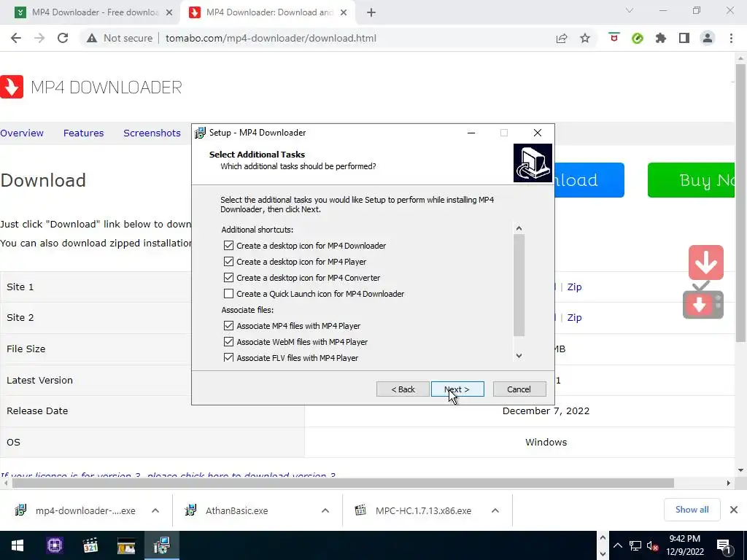The image size is (747, 560).
Task: Click the task list scroll-up arrow
Action: click(x=519, y=228)
